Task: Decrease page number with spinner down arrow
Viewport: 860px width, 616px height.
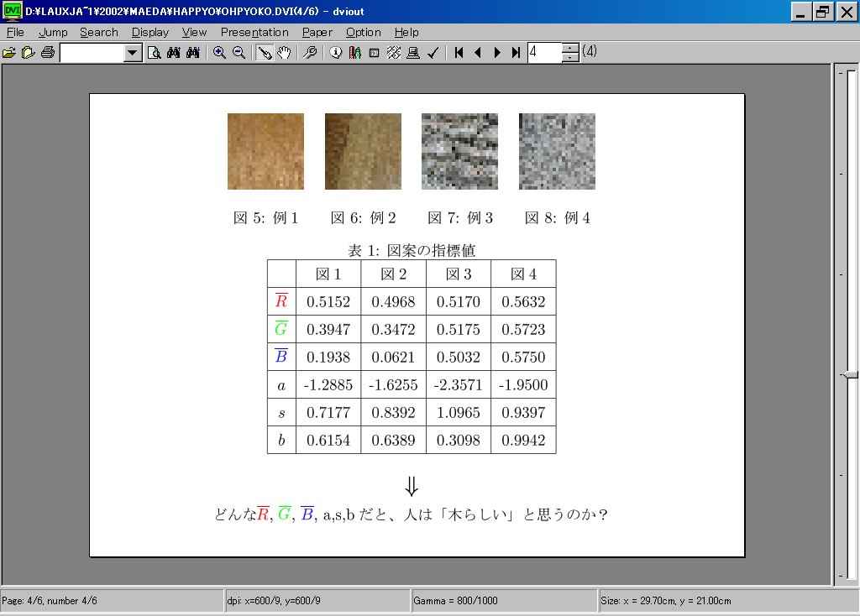Action: [x=570, y=58]
